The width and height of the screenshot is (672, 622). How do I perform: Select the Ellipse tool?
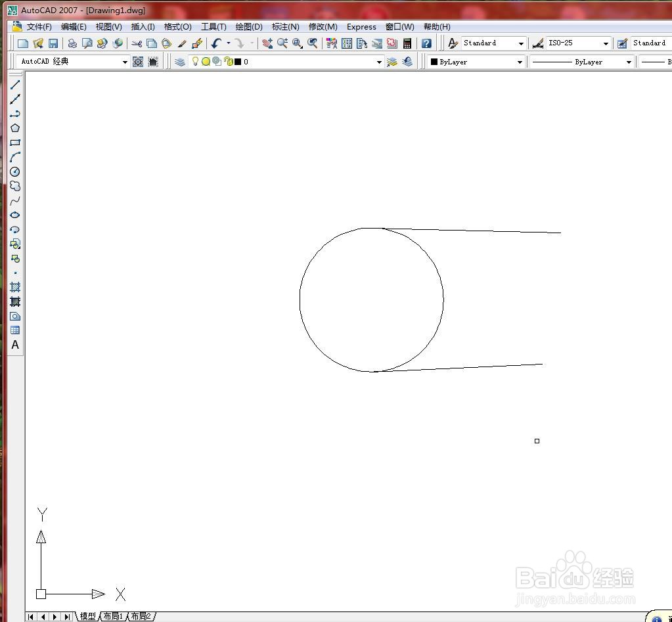click(15, 215)
